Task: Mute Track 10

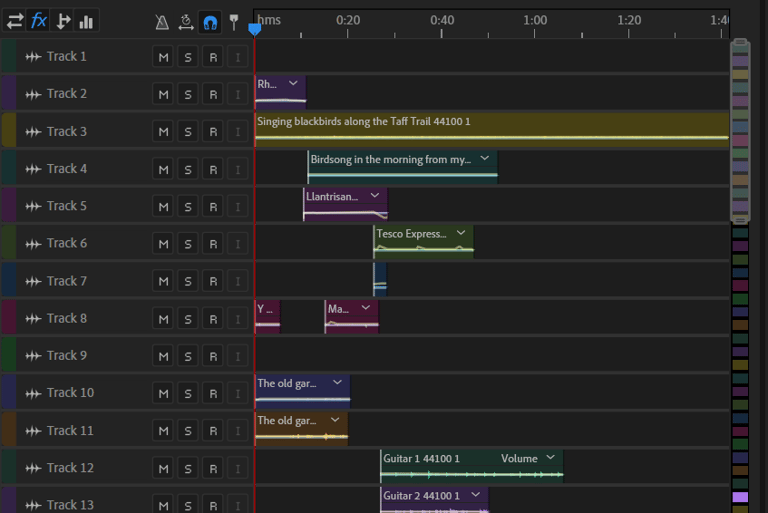Action: point(163,393)
